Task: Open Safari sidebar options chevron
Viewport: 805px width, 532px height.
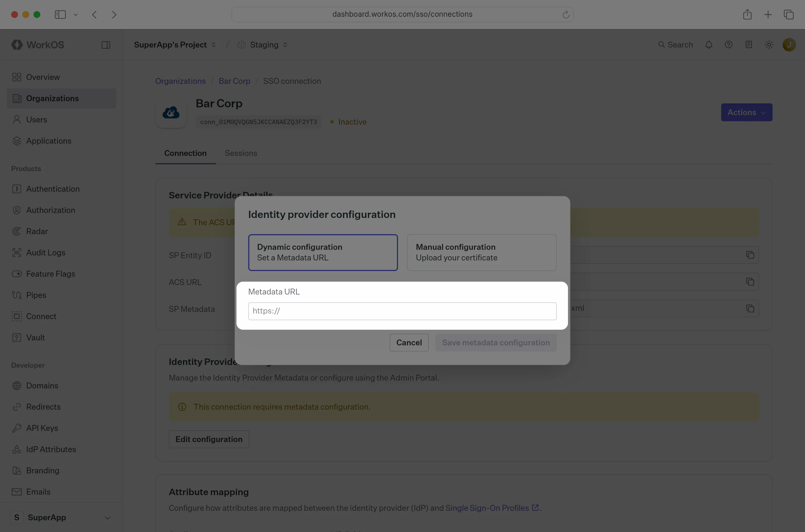Action: (76, 15)
